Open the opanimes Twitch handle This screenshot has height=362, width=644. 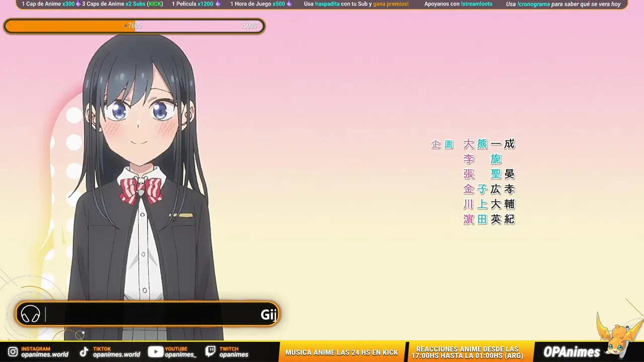coord(234,355)
